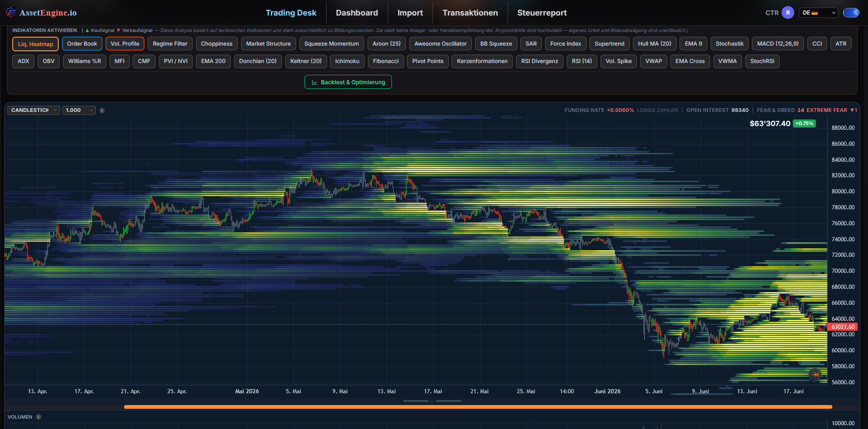Enable the RSI Divergenz indicator
The width and height of the screenshot is (868, 429).
pyautogui.click(x=540, y=61)
